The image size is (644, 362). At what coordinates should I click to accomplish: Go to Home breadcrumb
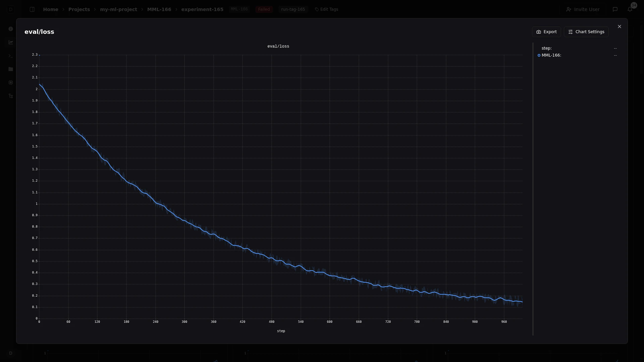51,9
